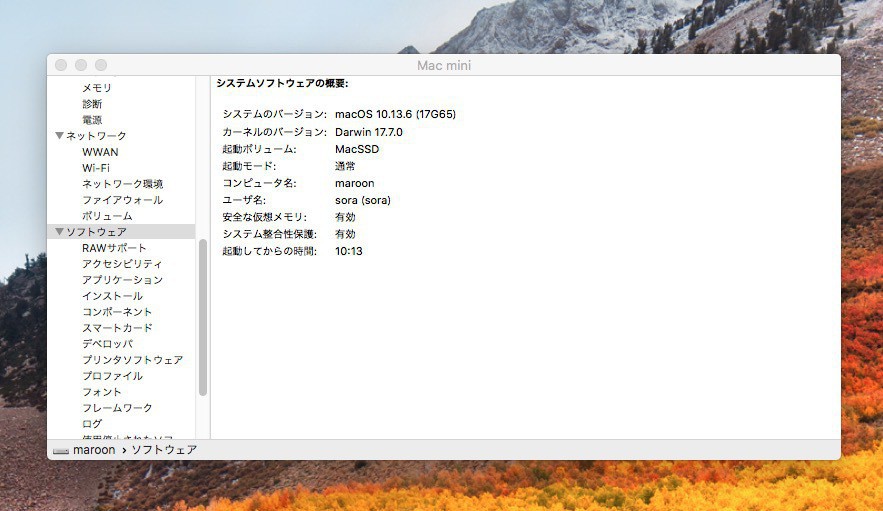Viewport: 883px width, 511px height.
Task: Select the ソフトウェア category row
Action: click(x=121, y=232)
